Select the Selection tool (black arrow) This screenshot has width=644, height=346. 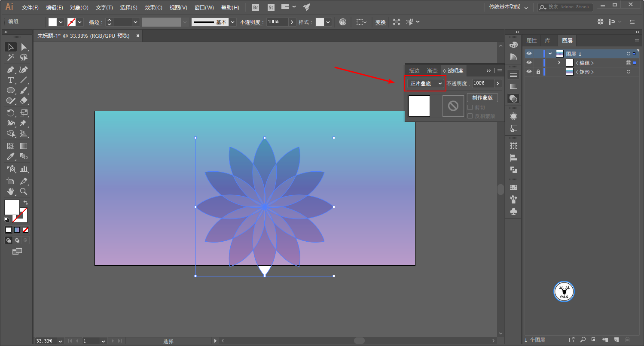pyautogui.click(x=11, y=47)
